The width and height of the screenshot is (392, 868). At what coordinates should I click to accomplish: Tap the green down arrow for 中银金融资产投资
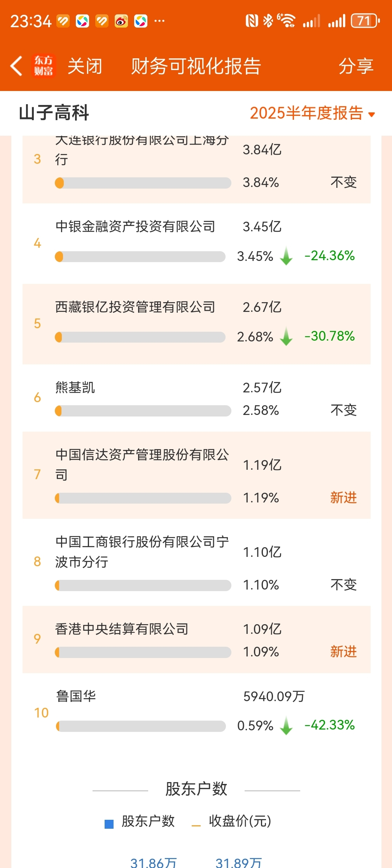286,256
